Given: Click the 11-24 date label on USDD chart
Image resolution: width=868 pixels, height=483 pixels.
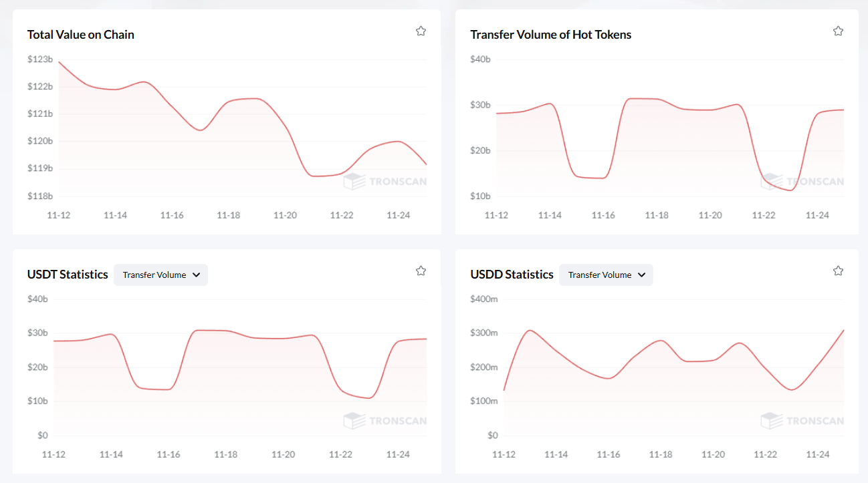Looking at the screenshot, I should [x=817, y=454].
